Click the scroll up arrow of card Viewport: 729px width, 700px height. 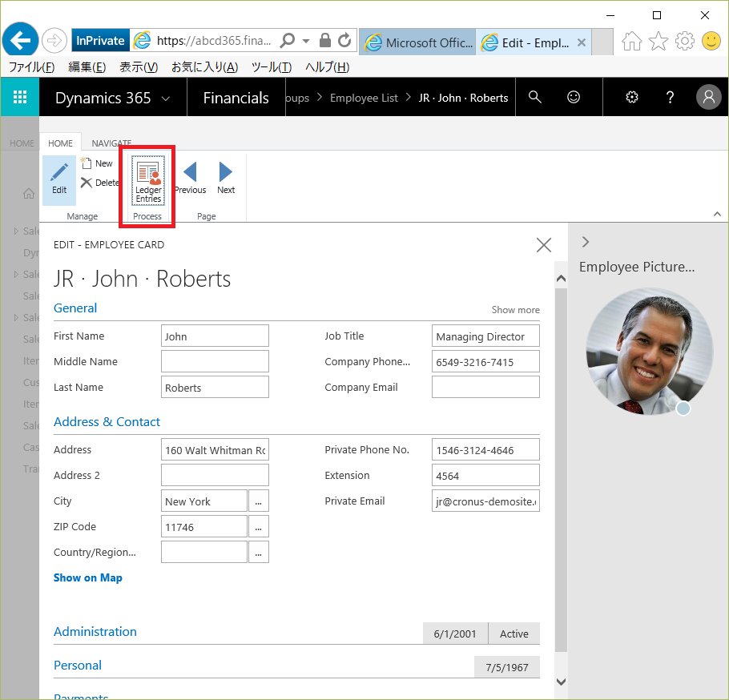click(x=561, y=279)
